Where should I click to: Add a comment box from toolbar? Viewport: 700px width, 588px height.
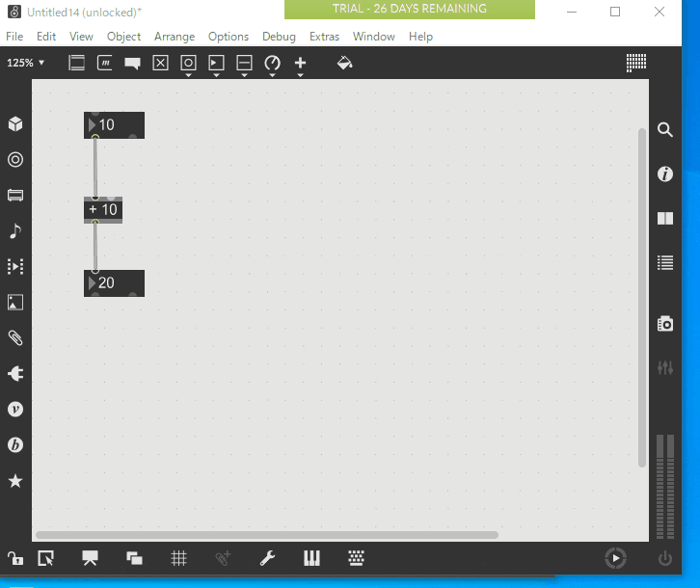coord(133,63)
